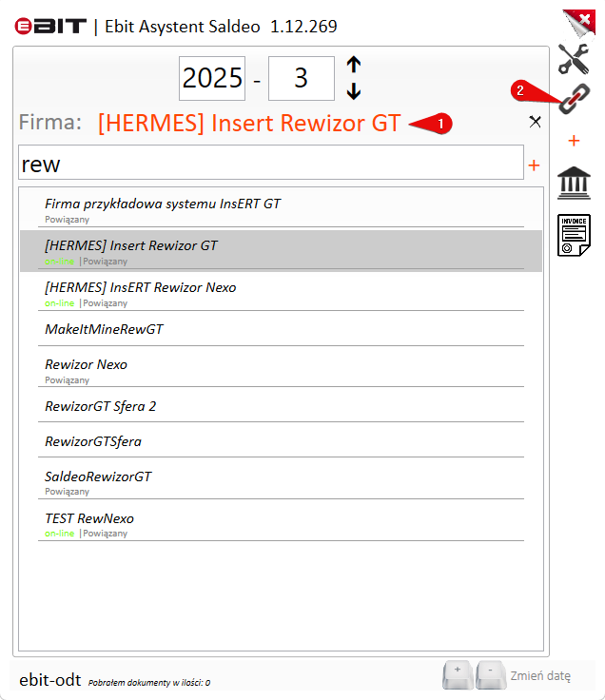Click the chain link company binding icon

575,99
